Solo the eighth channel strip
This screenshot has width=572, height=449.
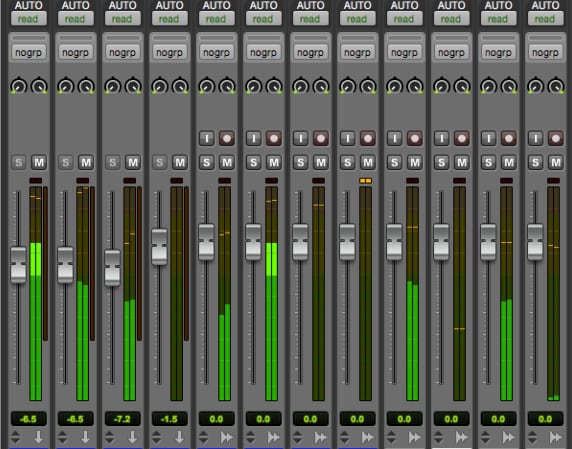click(x=348, y=162)
